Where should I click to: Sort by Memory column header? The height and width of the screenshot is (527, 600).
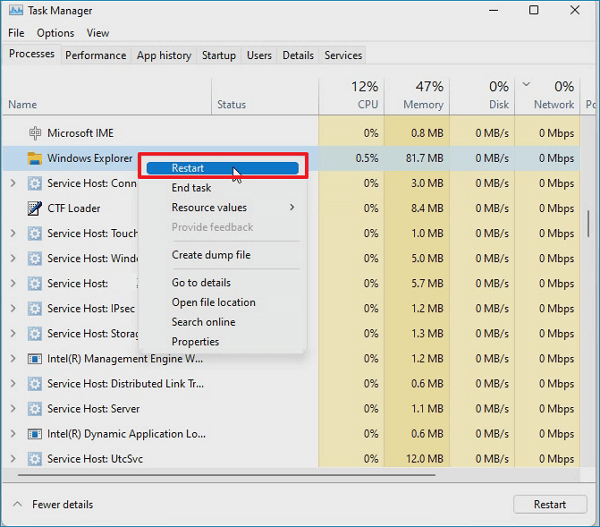(417, 96)
